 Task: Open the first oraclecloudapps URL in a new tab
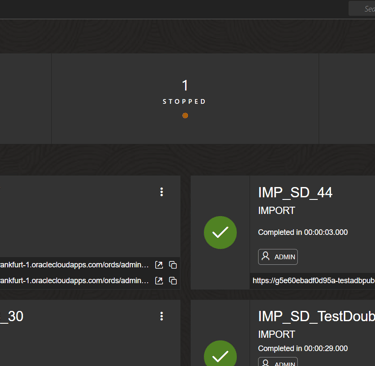159,265
